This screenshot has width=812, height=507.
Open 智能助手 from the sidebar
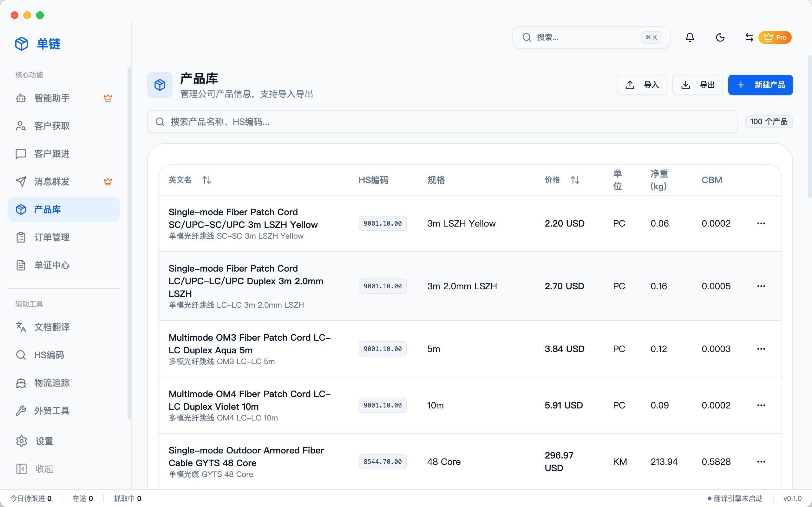tap(52, 98)
